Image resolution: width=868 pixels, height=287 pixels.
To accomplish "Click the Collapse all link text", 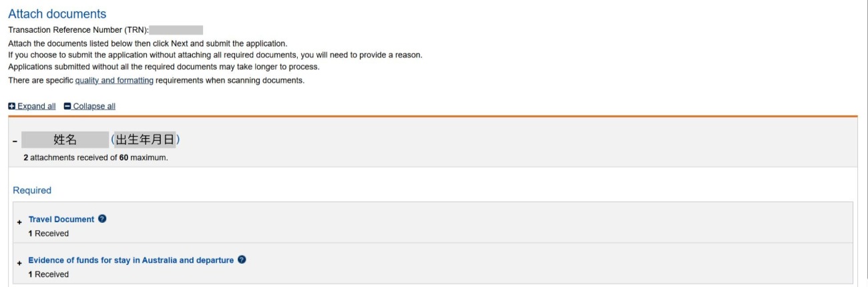I will pos(94,106).
